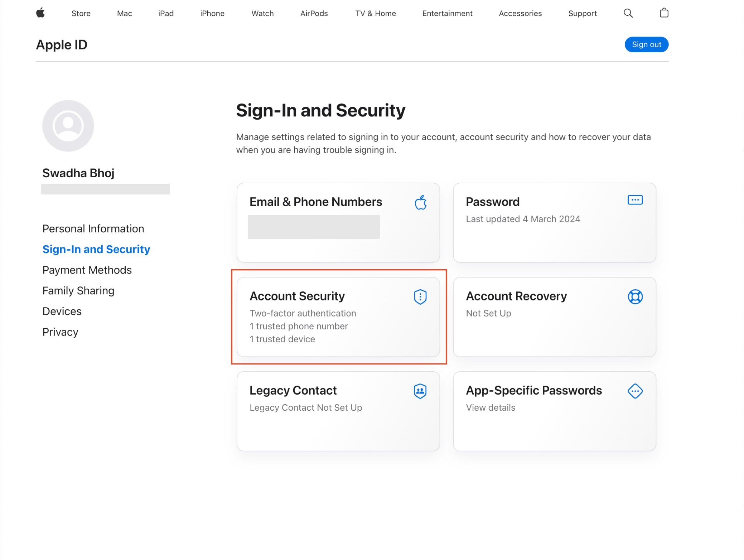Open the Entertainment navigation item
The image size is (744, 560).
tap(447, 13)
